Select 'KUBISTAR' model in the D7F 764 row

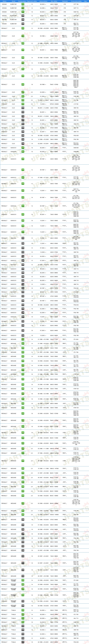[14, 4]
